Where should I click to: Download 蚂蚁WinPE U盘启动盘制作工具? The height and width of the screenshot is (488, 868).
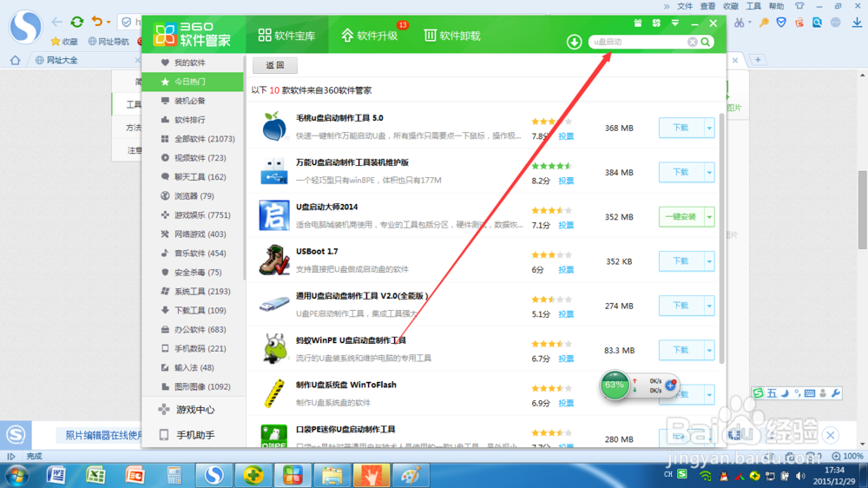point(681,350)
